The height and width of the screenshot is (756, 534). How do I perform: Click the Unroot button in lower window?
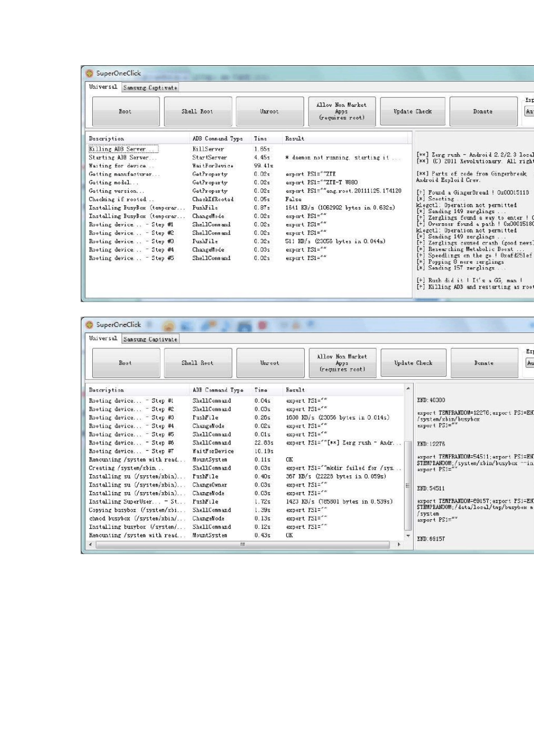click(270, 363)
